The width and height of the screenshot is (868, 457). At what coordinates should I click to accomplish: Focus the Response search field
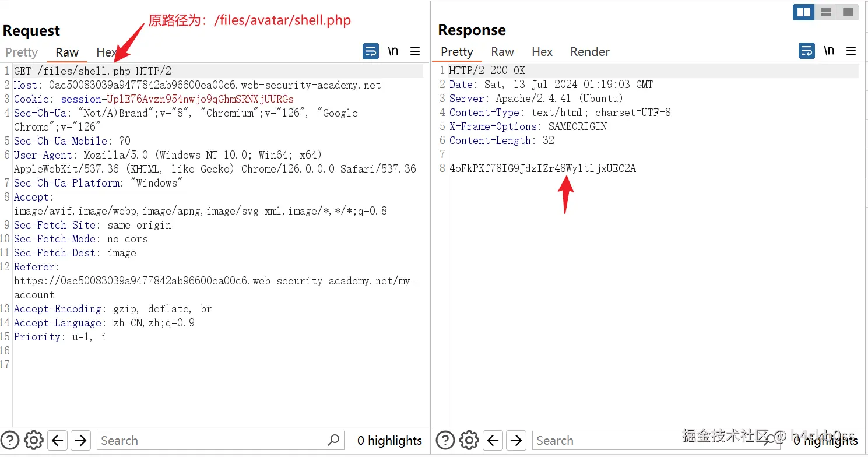656,440
